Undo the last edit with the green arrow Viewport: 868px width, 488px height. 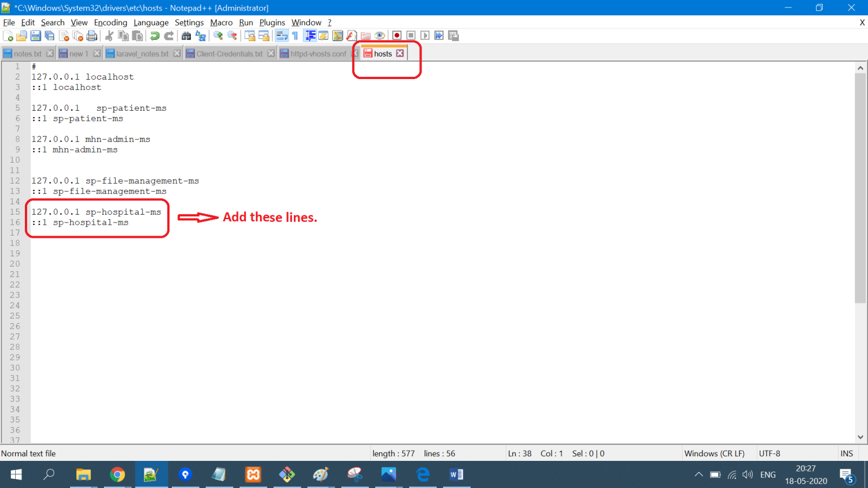click(154, 36)
